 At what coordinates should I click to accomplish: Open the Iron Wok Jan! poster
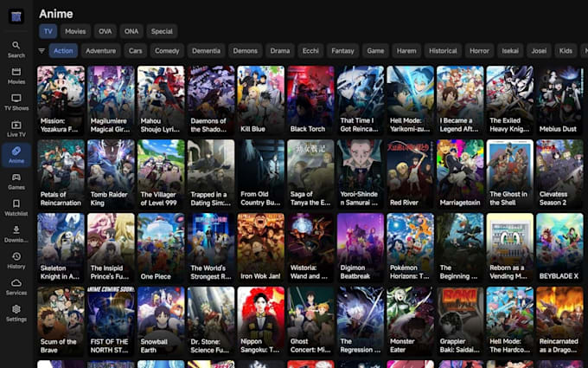click(x=260, y=248)
